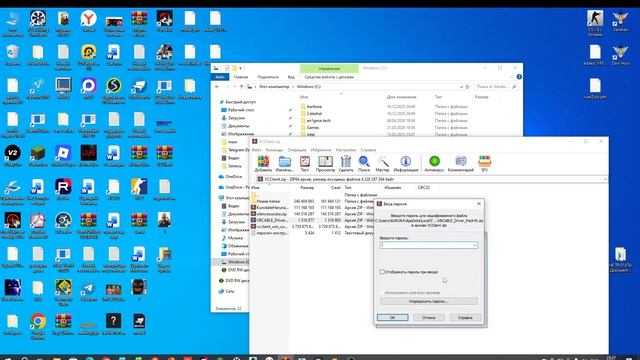640x360 pixels.
Task: Close the Ввод пароля dialog with X
Action: (x=479, y=204)
